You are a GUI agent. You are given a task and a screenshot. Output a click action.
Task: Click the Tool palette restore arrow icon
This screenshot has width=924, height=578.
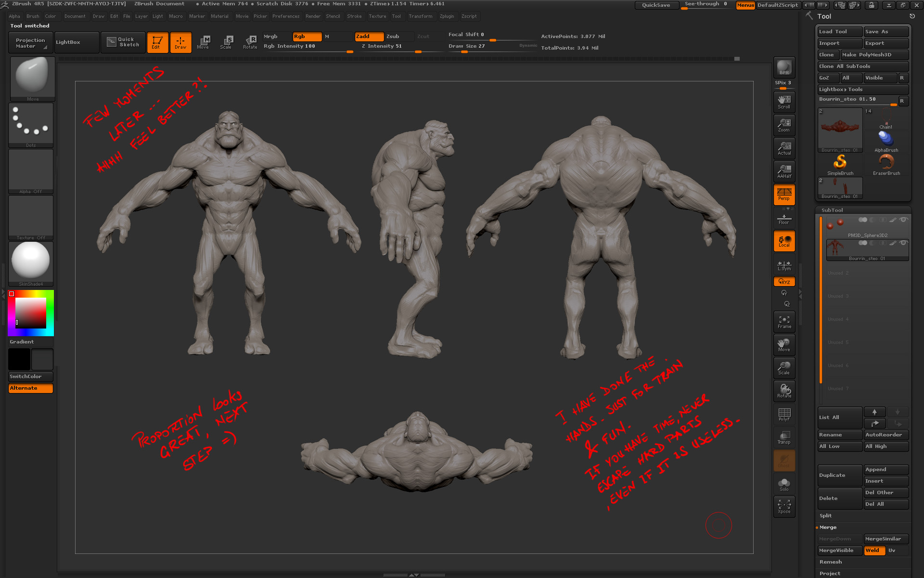912,16
